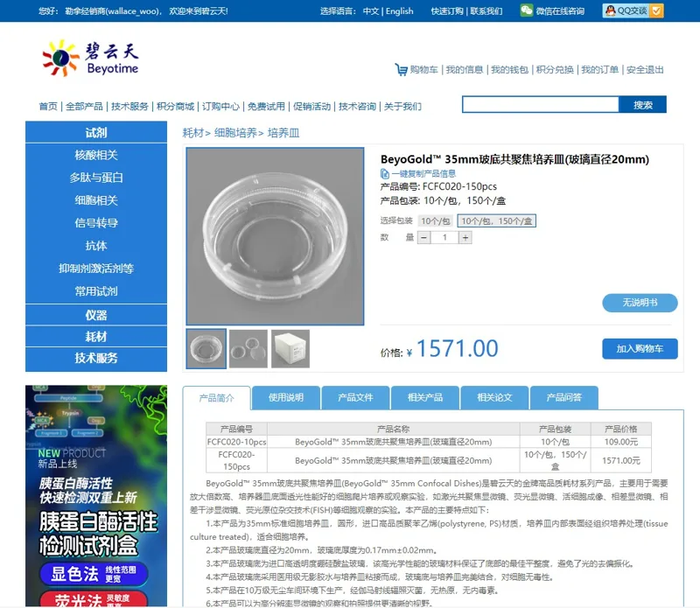Open 信号转导 in the sidebar
Image resolution: width=700 pixels, height=608 pixels.
pos(96,223)
